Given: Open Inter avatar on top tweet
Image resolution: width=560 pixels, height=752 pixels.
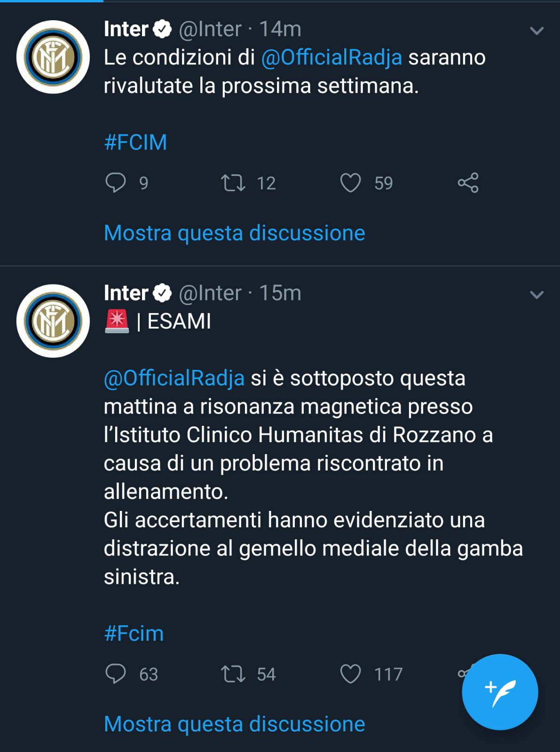Looking at the screenshot, I should pos(53,57).
